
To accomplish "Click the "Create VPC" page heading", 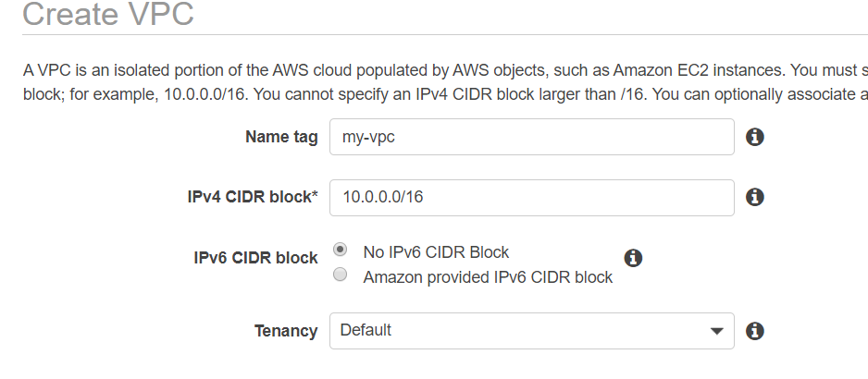I will pyautogui.click(x=108, y=16).
